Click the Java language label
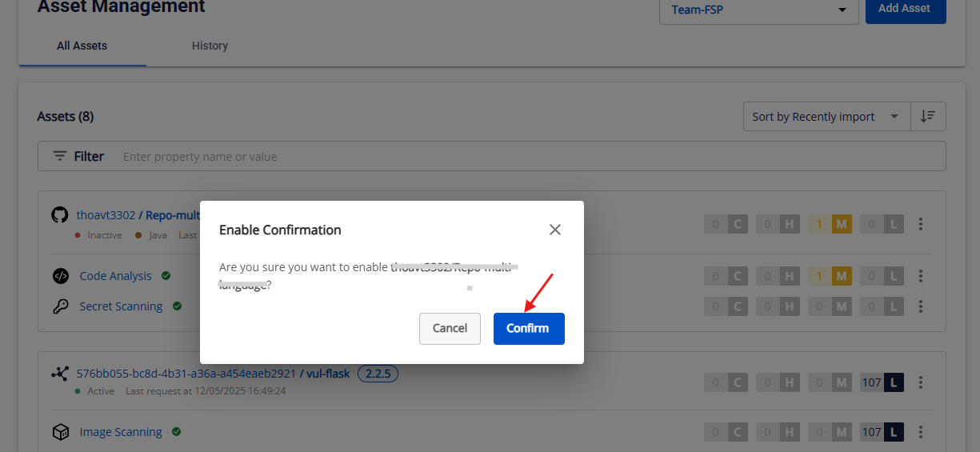 [x=158, y=235]
